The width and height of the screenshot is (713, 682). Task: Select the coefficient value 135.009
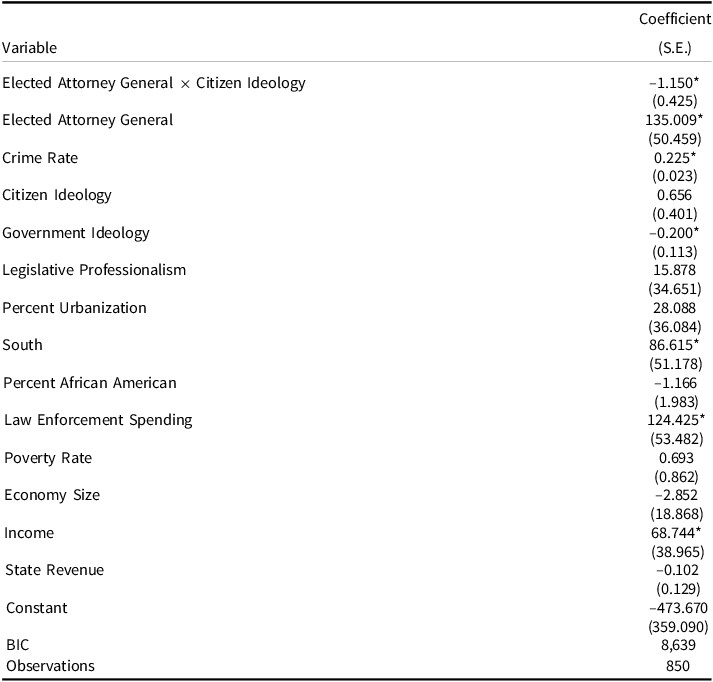[x=674, y=120]
